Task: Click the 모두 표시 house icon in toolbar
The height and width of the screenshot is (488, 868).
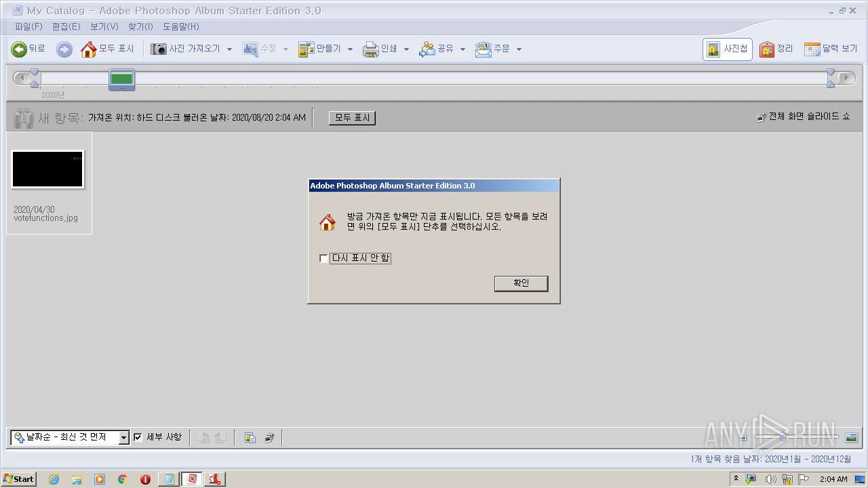Action: (x=88, y=49)
